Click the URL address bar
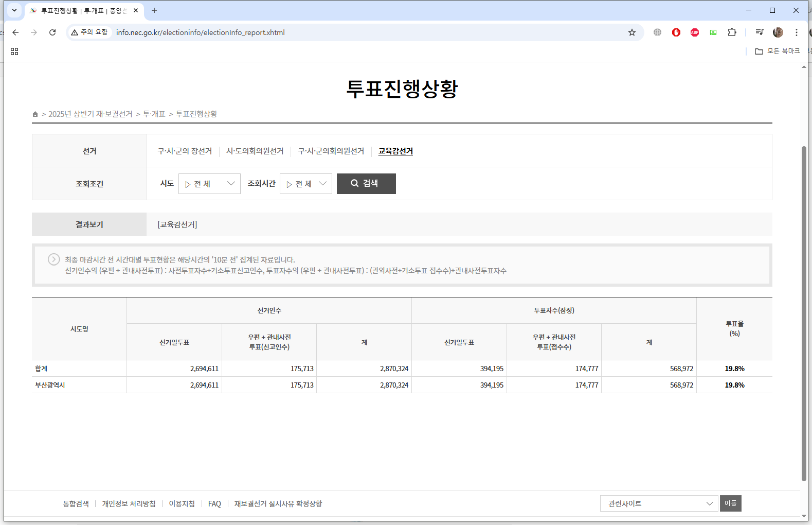This screenshot has width=812, height=525. pyautogui.click(x=360, y=32)
